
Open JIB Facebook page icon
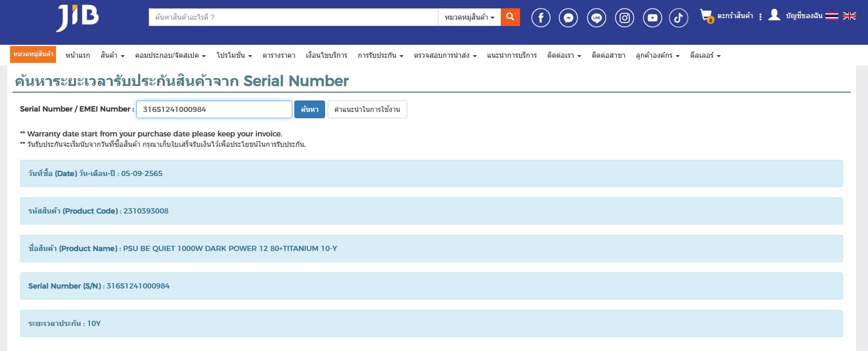[541, 18]
